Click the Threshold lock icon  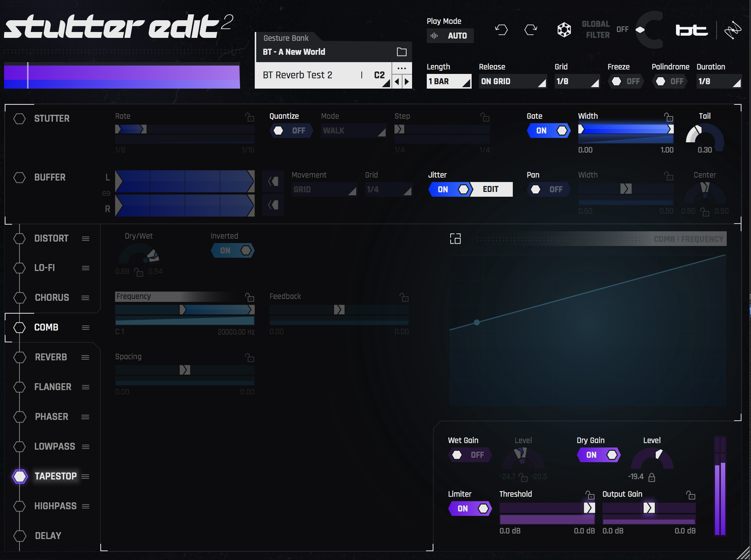pyautogui.click(x=590, y=495)
